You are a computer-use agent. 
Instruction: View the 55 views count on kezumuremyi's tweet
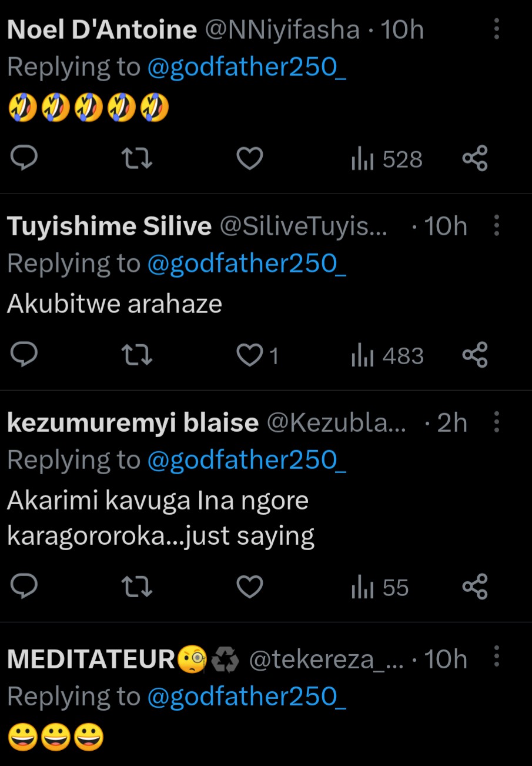click(x=380, y=587)
